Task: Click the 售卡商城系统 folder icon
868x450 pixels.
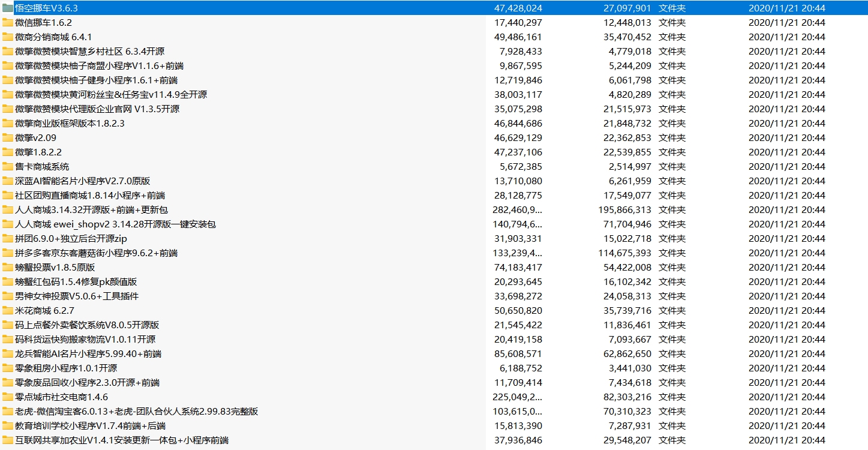Action: [x=7, y=167]
